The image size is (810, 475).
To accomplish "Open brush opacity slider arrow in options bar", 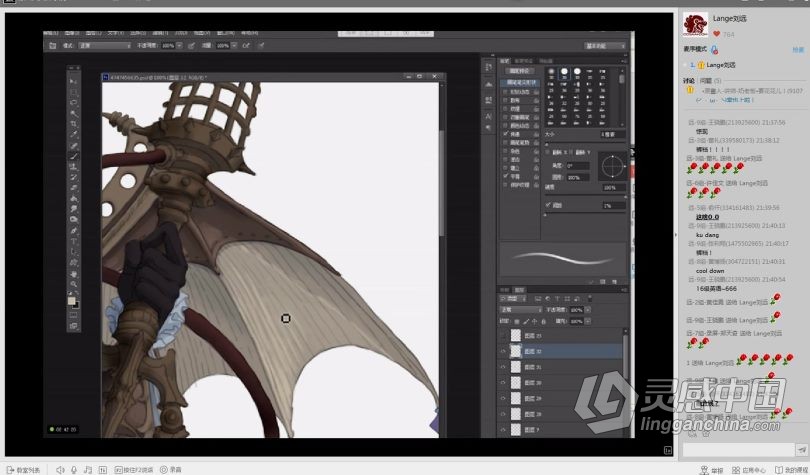I will (179, 45).
